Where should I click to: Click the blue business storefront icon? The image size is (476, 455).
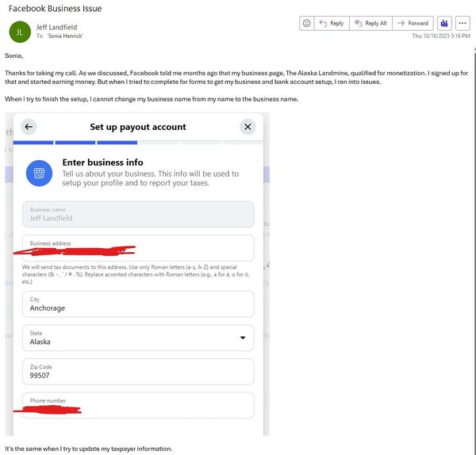(x=39, y=173)
